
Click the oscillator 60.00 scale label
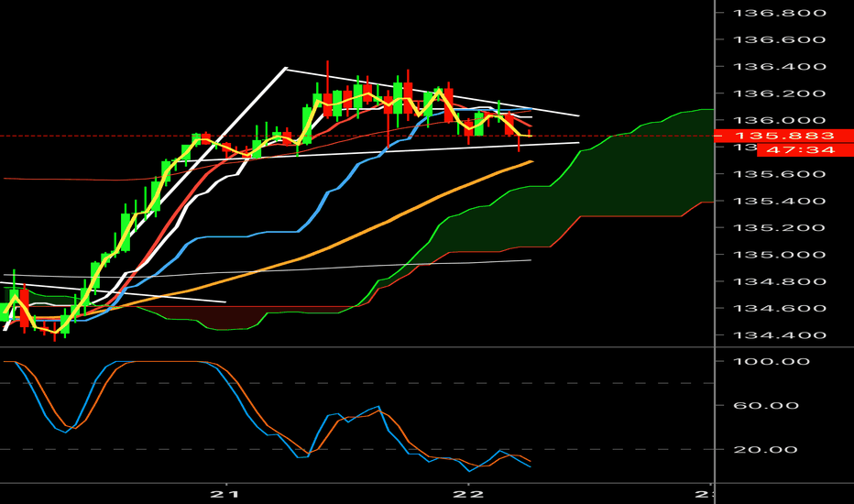point(766,406)
